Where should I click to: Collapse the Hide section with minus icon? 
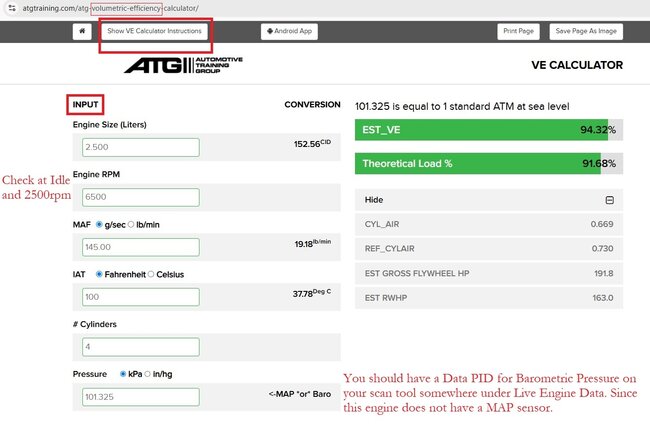click(609, 200)
